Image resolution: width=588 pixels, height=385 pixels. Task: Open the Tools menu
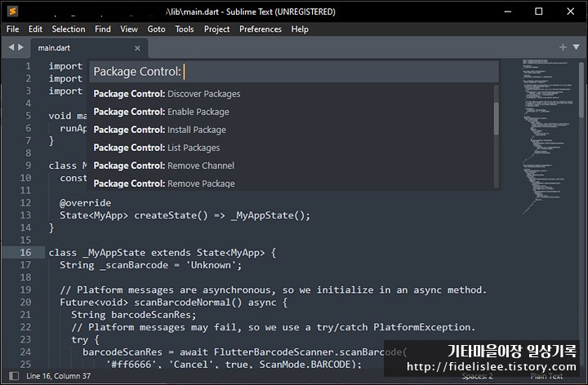pyautogui.click(x=185, y=29)
